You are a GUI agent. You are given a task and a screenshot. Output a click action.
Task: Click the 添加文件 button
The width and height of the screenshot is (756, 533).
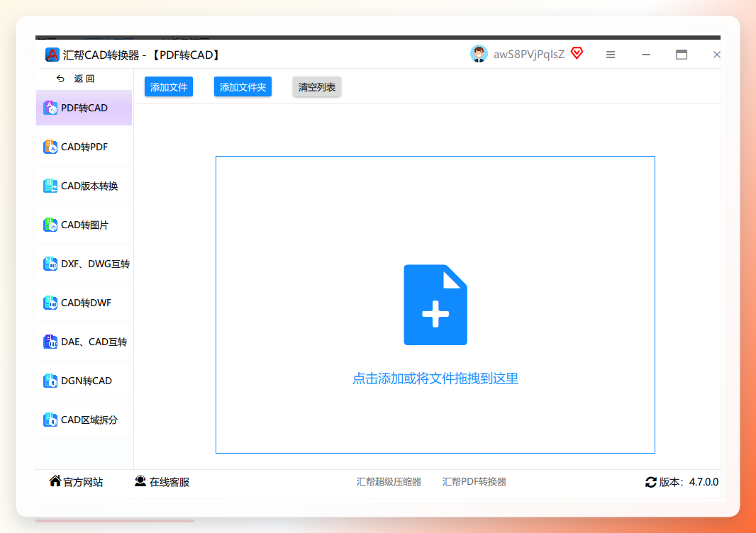click(x=169, y=86)
